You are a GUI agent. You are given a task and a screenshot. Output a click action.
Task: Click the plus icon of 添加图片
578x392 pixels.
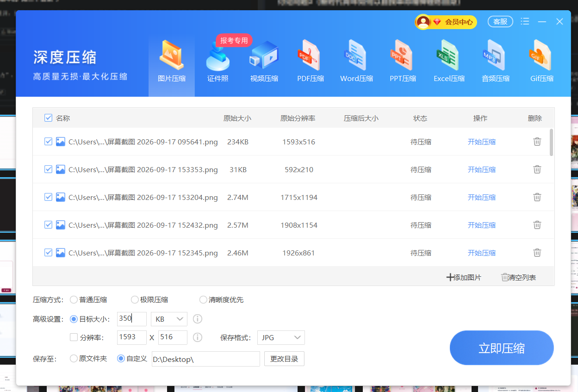(x=450, y=277)
